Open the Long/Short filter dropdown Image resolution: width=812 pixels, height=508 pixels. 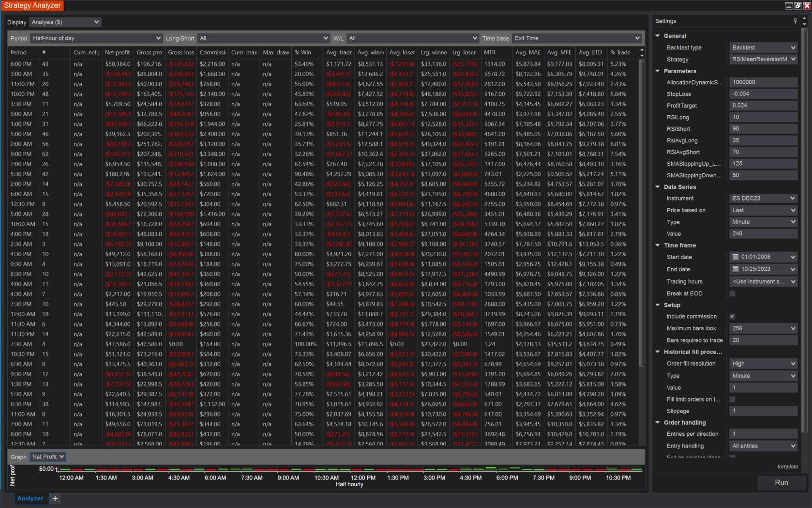coord(264,38)
